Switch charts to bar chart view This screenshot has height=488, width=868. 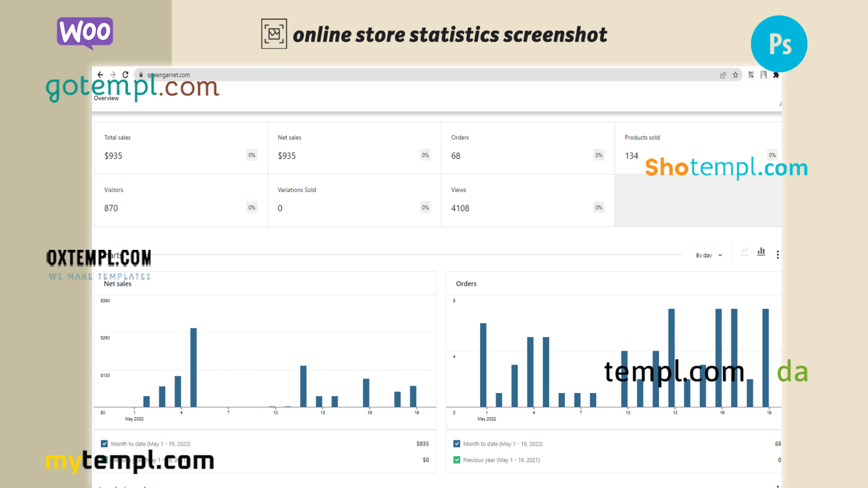pyautogui.click(x=761, y=252)
